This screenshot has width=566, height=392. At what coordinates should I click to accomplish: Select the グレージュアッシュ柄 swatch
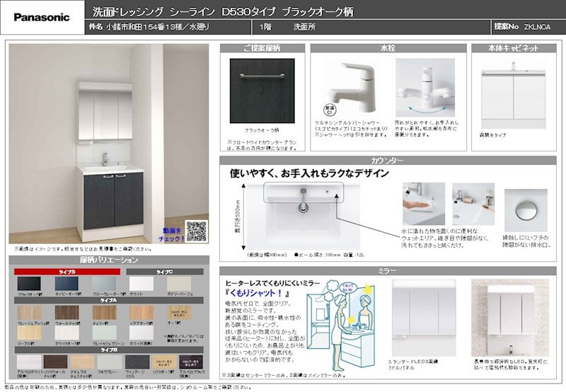29,313
